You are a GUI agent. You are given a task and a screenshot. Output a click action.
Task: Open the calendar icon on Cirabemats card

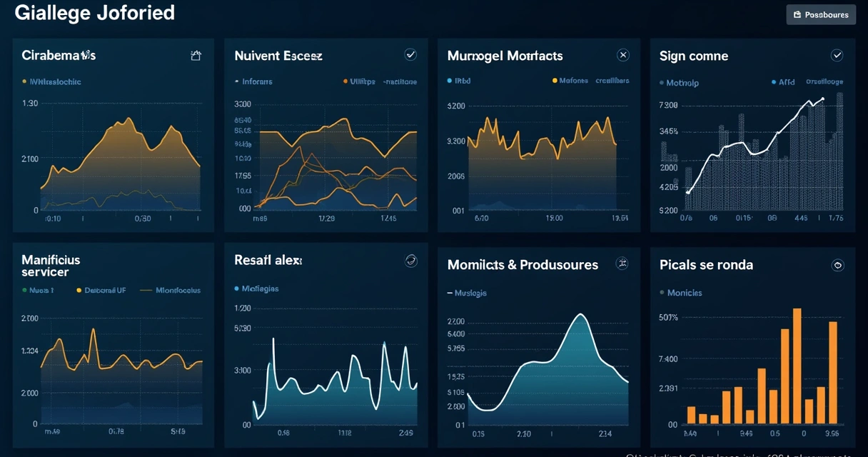pos(196,54)
